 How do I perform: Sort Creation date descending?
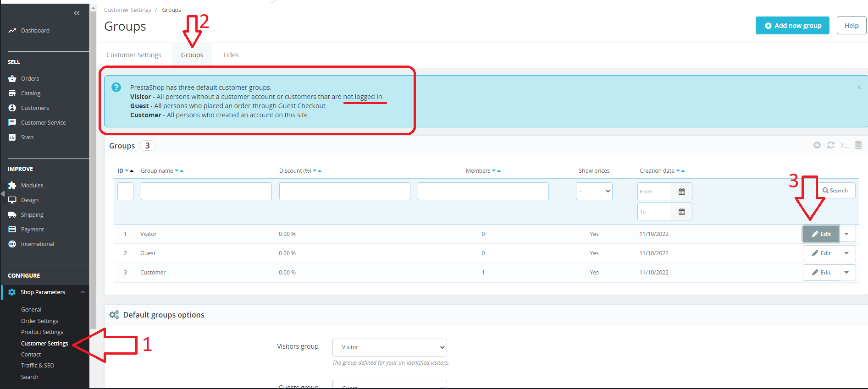[x=678, y=171]
